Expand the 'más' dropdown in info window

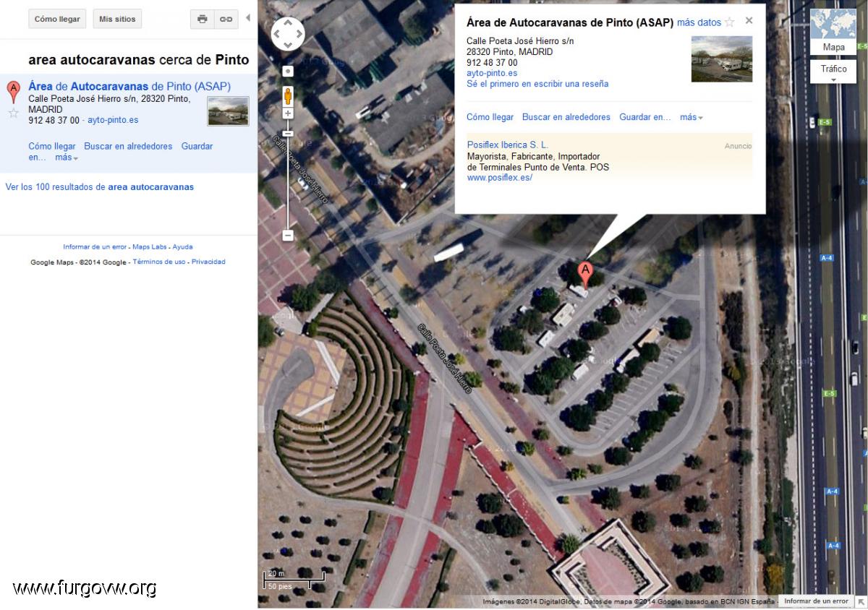click(x=692, y=117)
